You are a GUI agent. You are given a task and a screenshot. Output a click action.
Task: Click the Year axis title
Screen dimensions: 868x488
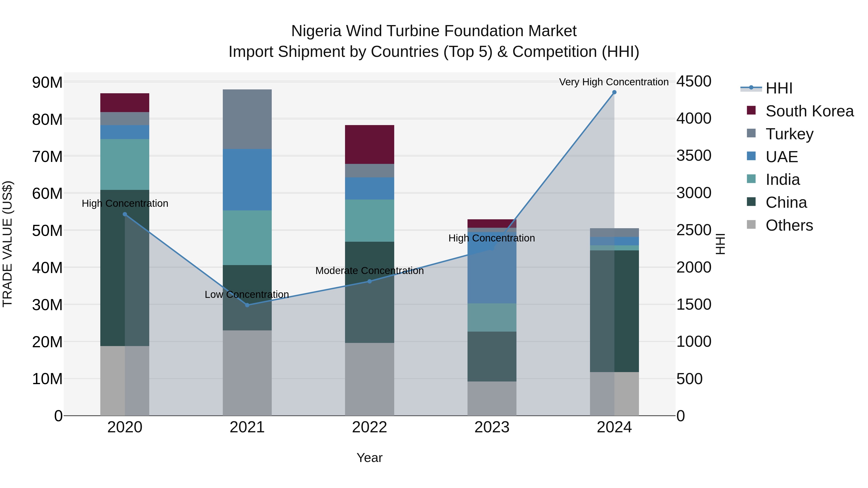pos(370,458)
